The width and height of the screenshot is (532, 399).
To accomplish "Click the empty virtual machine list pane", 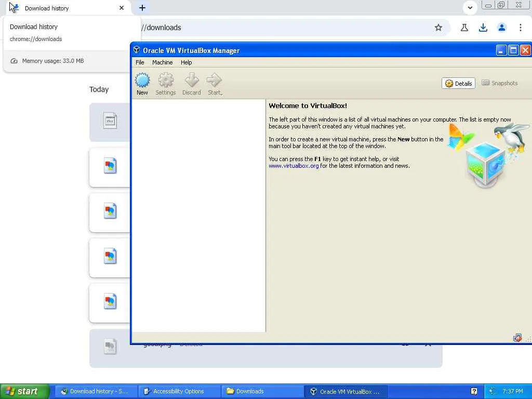I will point(198,216).
